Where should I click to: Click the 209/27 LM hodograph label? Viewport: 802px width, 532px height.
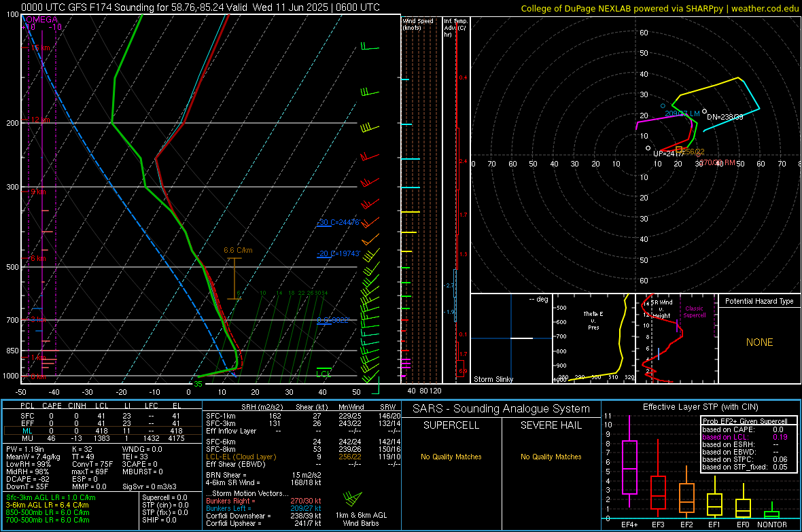pos(682,113)
